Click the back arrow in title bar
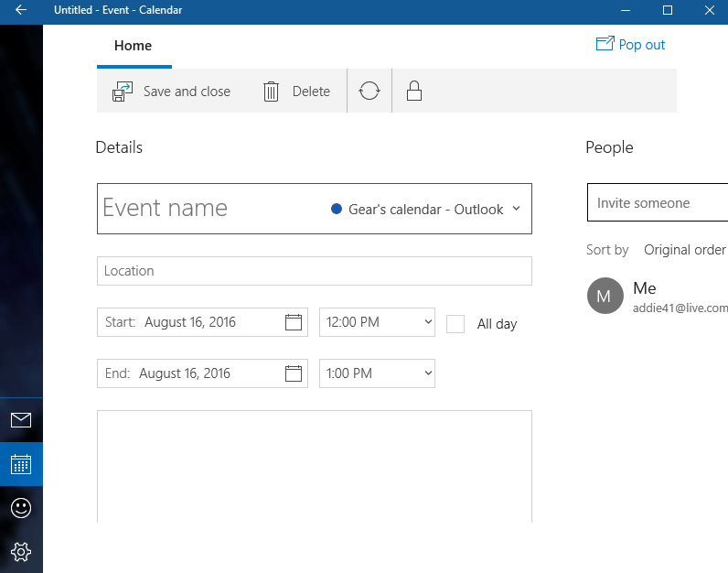Screen dimensions: 728x573 pos(21,10)
